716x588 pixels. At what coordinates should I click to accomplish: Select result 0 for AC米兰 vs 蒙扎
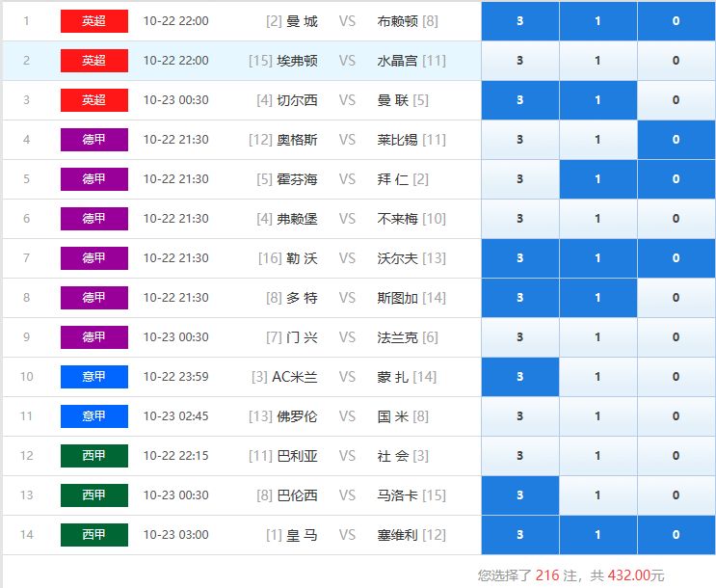pyautogui.click(x=676, y=377)
